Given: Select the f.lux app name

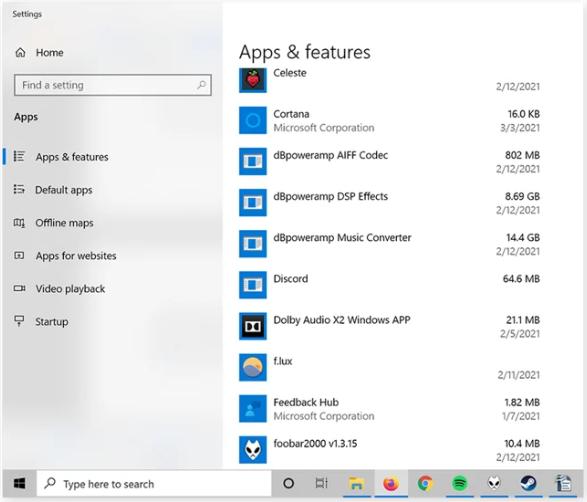Looking at the screenshot, I should 283,361.
